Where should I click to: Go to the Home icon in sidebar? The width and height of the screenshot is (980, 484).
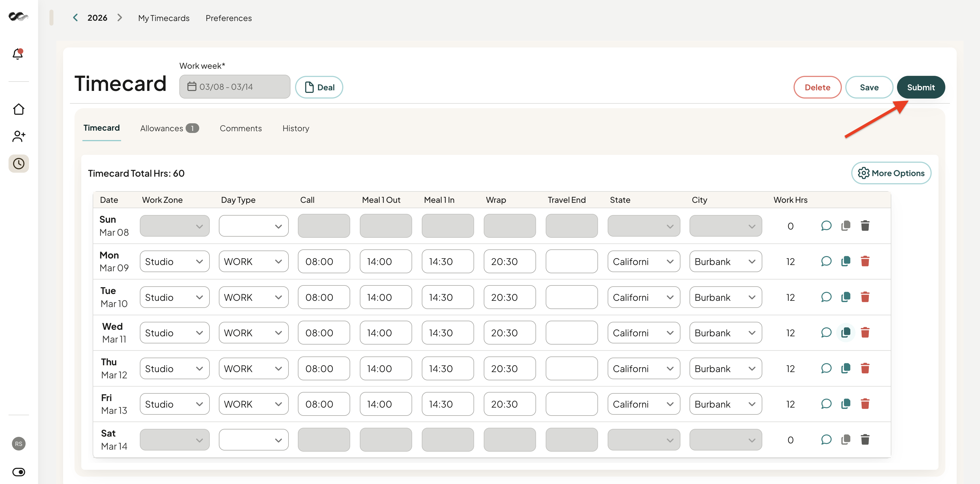click(19, 110)
